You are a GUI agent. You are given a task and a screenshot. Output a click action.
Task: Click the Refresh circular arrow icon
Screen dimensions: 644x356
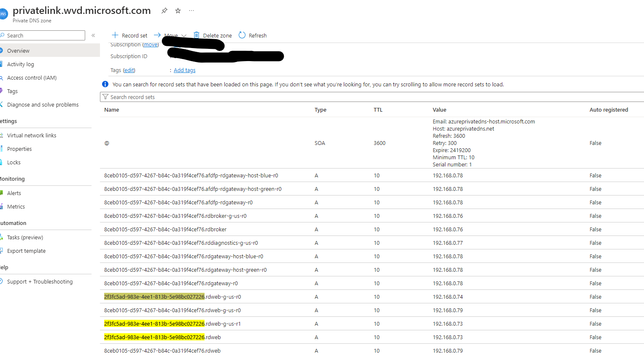[242, 35]
